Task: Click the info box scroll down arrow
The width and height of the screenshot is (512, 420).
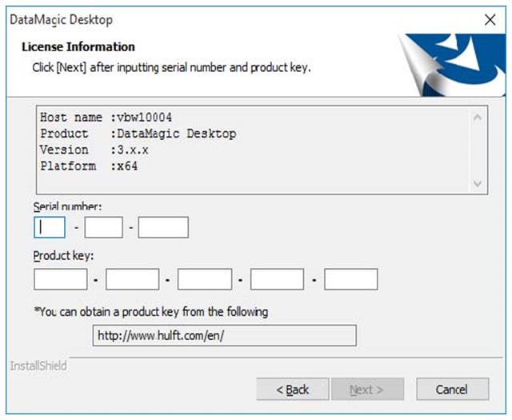Action: (478, 183)
